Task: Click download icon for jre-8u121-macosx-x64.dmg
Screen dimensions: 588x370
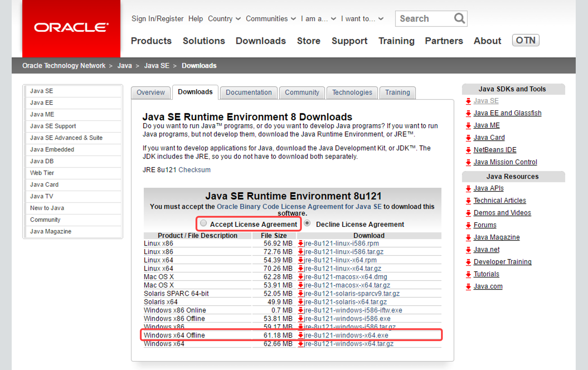Action: pos(301,277)
